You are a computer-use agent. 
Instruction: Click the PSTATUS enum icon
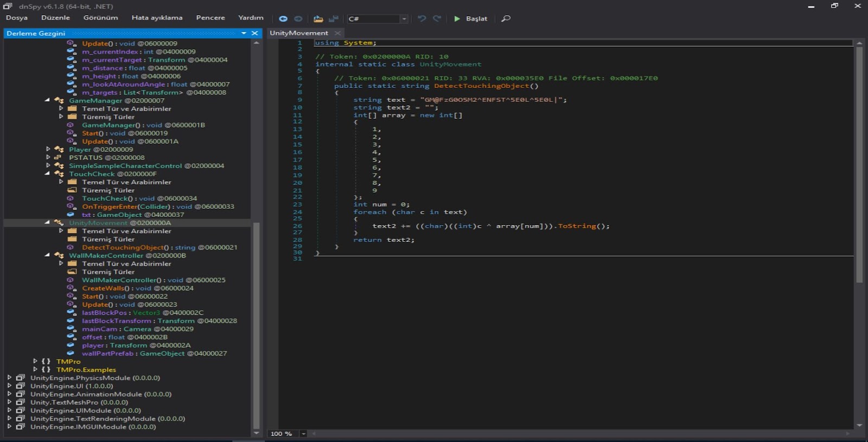(58, 157)
